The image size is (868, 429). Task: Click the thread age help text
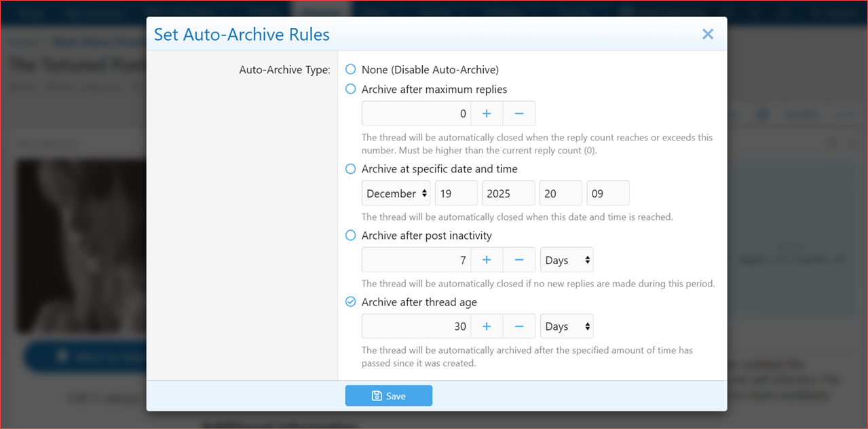pos(527,357)
